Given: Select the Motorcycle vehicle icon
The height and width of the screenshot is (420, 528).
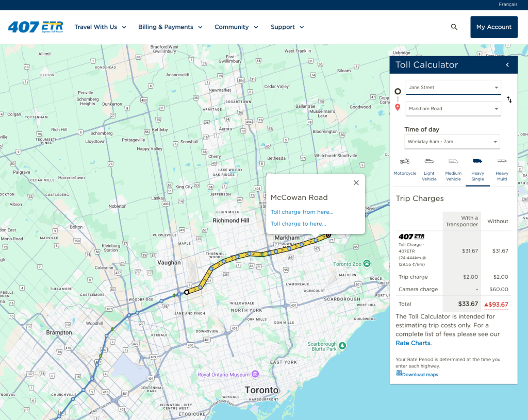Looking at the screenshot, I should (x=405, y=161).
